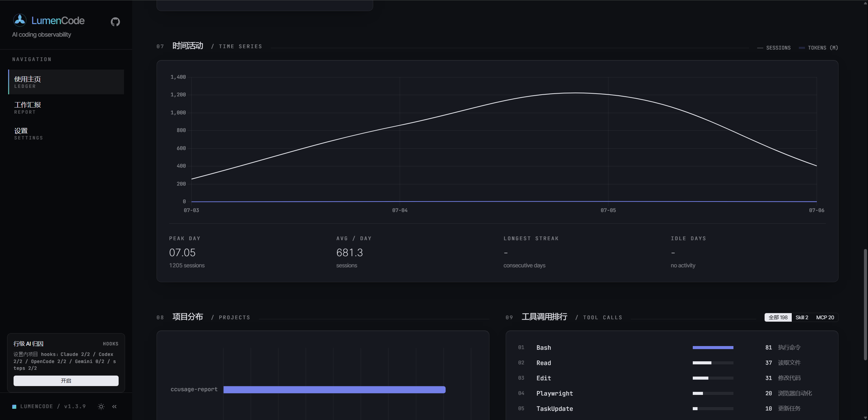Go to 工作汇报 Report page
Image resolution: width=868 pixels, height=420 pixels.
[66, 108]
